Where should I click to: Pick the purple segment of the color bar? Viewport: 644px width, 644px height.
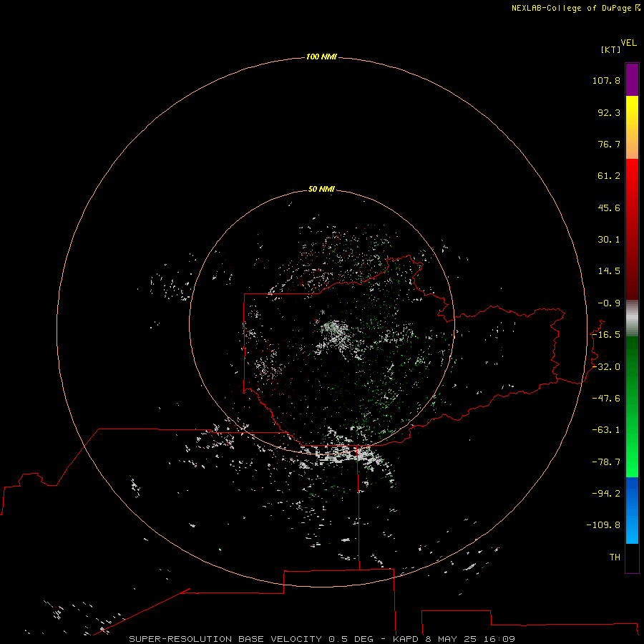[632, 79]
